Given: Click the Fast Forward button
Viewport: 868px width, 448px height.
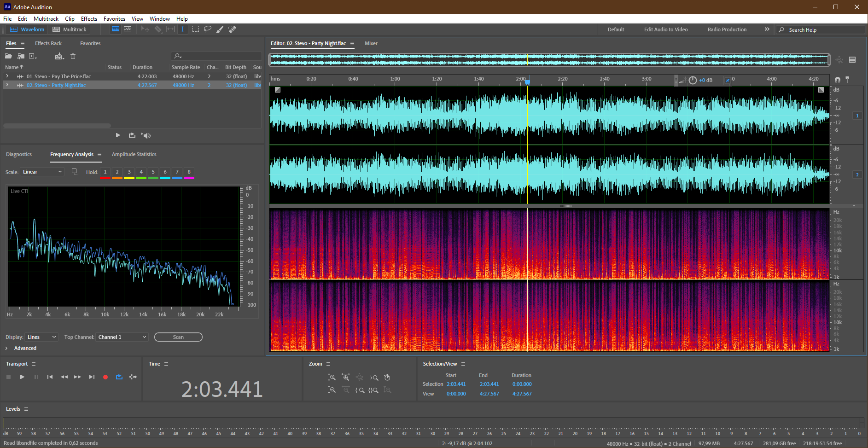Looking at the screenshot, I should [78, 377].
